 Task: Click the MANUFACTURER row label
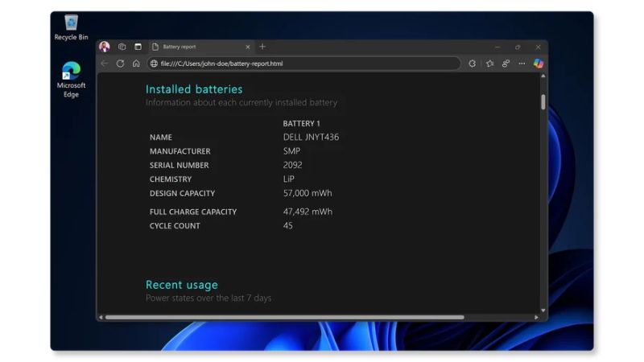click(180, 151)
